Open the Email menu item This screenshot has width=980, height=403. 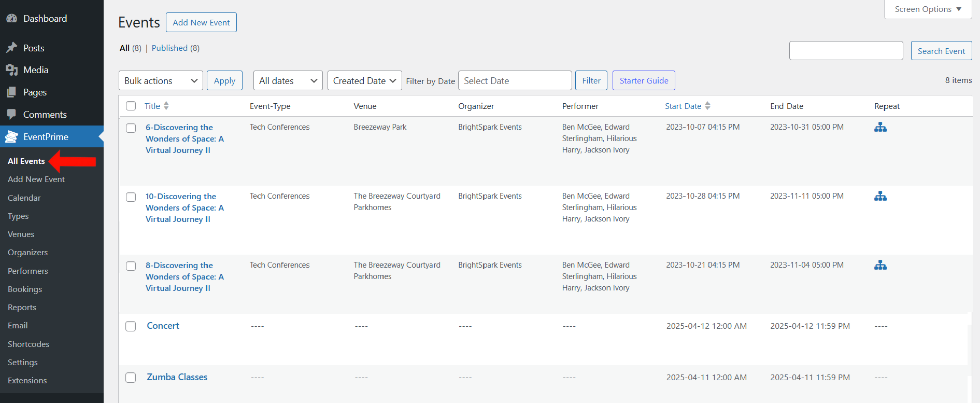tap(18, 325)
